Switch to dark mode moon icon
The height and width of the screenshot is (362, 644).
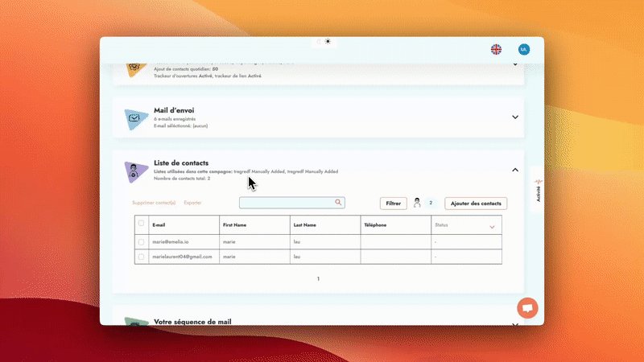click(319, 42)
